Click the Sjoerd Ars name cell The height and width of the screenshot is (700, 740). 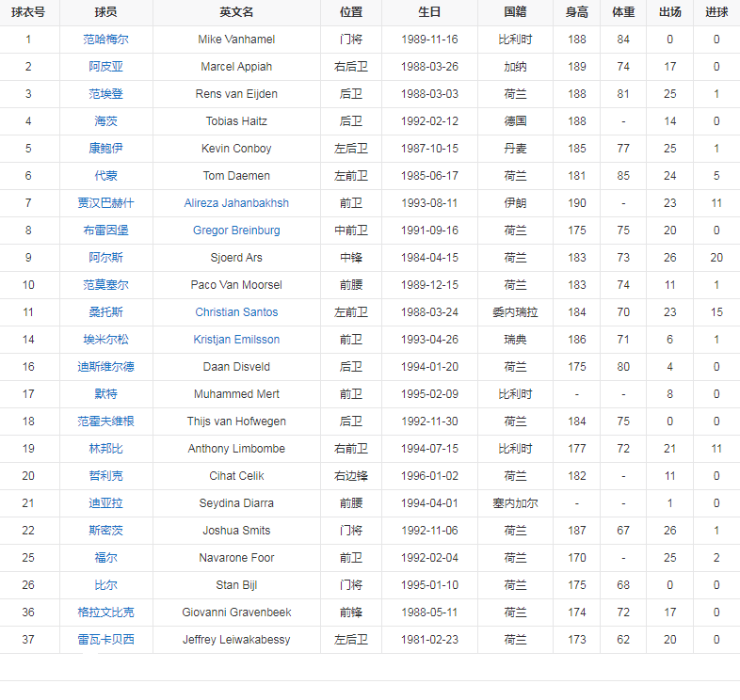coord(236,258)
